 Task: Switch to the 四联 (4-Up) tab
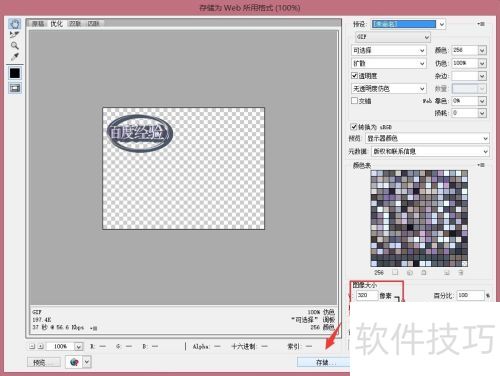pos(93,24)
